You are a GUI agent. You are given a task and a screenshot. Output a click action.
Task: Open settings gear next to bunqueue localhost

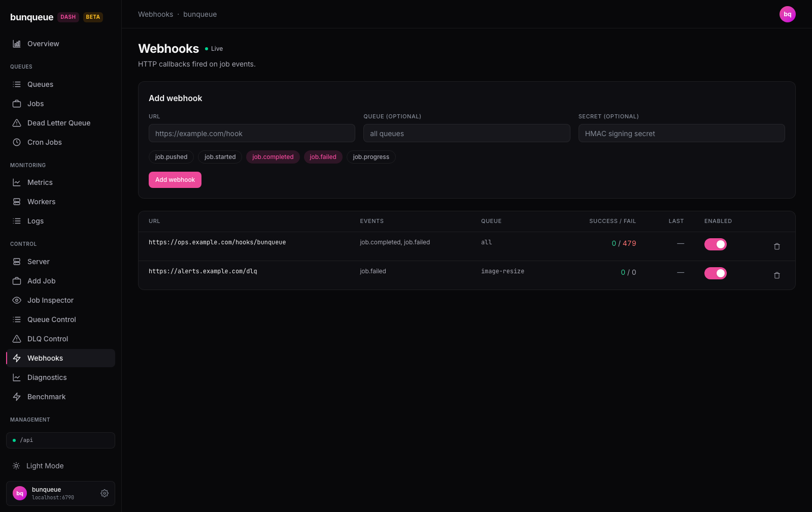(105, 493)
